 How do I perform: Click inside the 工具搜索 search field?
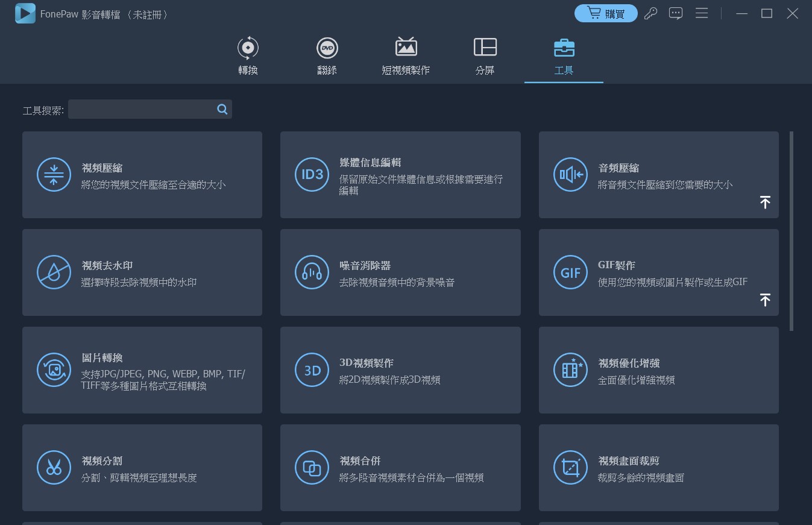pos(145,109)
